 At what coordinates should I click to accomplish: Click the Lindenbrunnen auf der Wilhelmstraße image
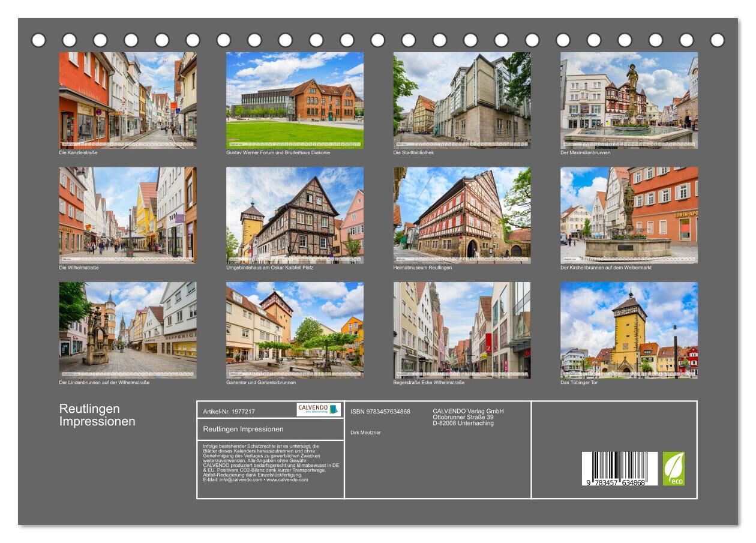point(127,330)
